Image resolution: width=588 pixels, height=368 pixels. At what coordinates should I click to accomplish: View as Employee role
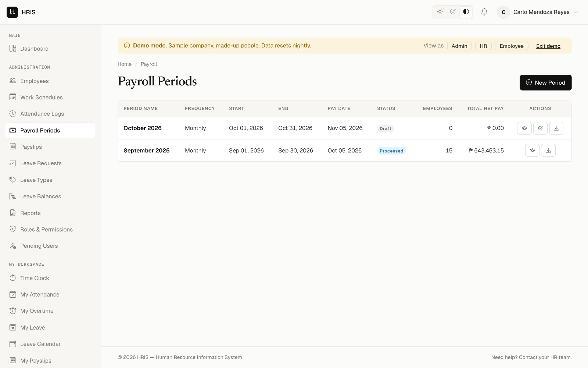click(x=512, y=46)
